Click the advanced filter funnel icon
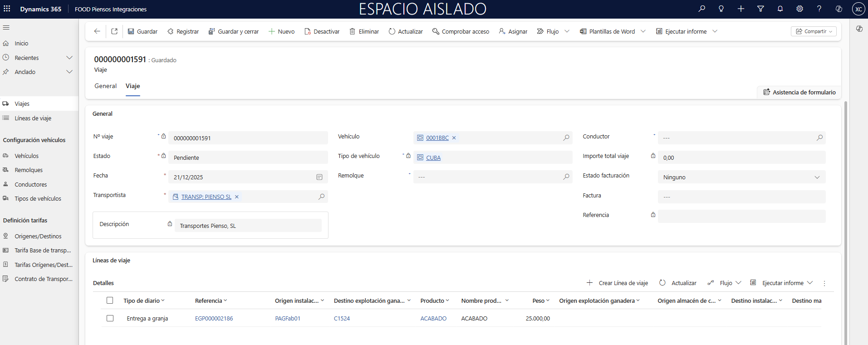This screenshot has width=868, height=345. point(760,9)
